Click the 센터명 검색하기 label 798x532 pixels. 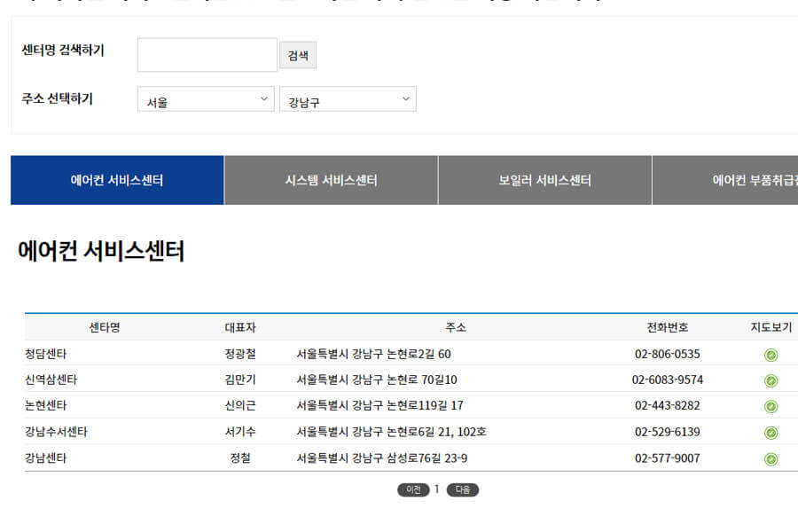63,50
